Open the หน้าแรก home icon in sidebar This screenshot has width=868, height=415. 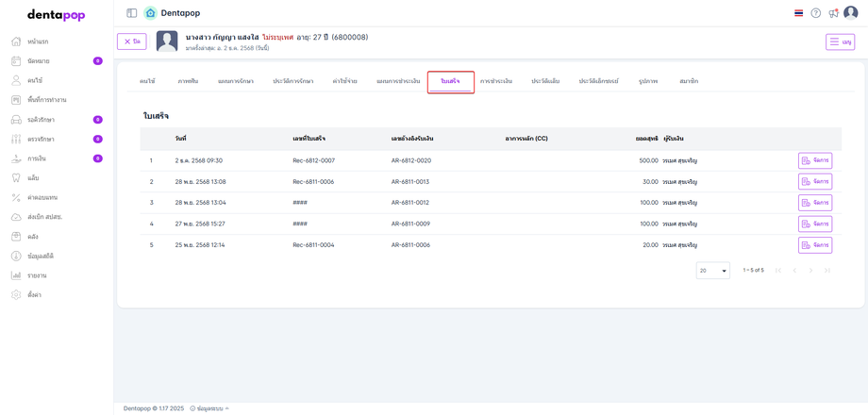[16, 41]
